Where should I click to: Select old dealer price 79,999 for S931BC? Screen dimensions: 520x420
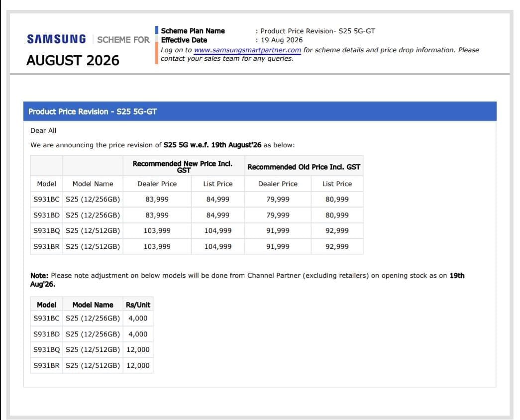point(278,200)
